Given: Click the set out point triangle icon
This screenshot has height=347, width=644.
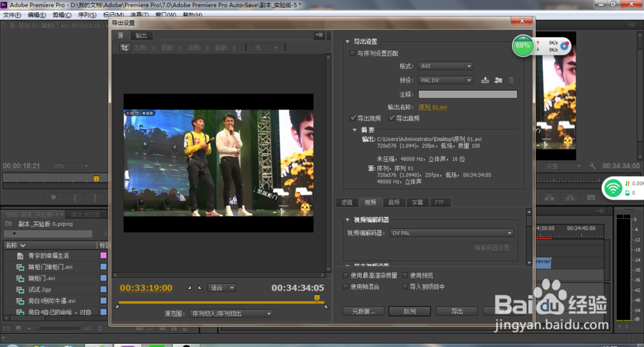Looking at the screenshot, I should 200,288.
